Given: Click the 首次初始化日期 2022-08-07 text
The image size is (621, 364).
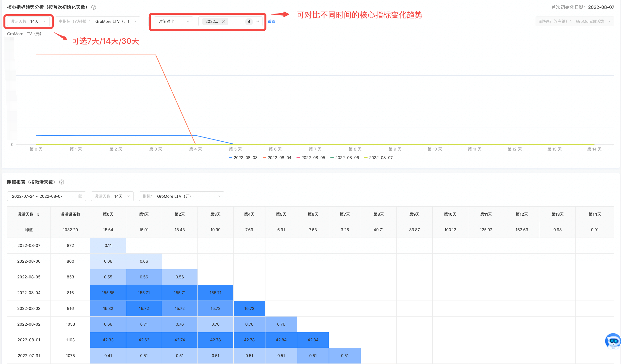Looking at the screenshot, I should 583,7.
